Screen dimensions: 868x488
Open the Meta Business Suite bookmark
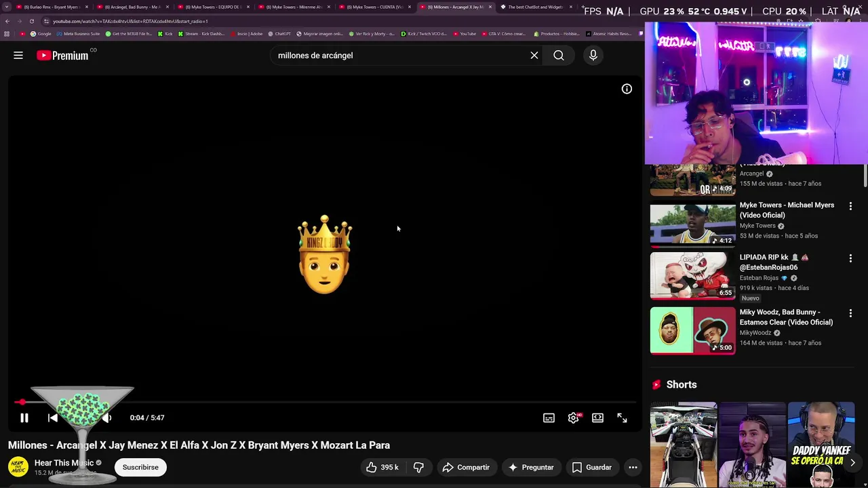tap(79, 34)
